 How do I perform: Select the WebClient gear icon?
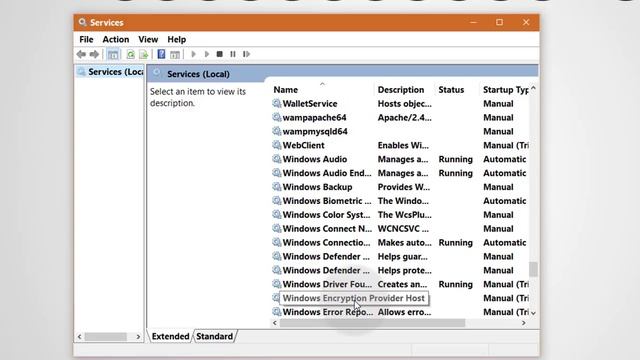277,145
